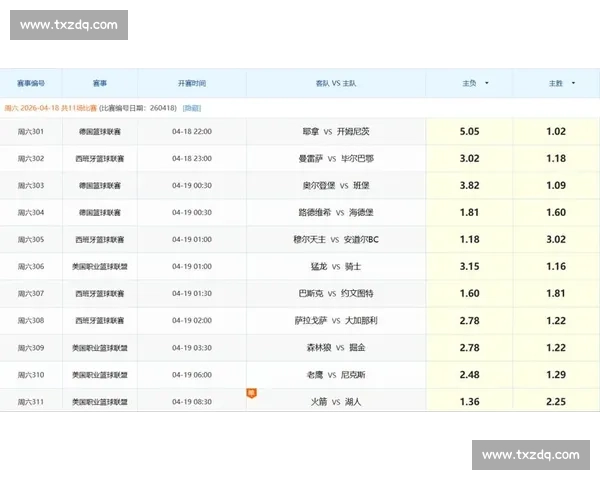Viewport: 600px width, 480px height.
Task: Pick 主负 2.78 for 萨拉戈萨 vs 大加那利
Action: [x=469, y=320]
